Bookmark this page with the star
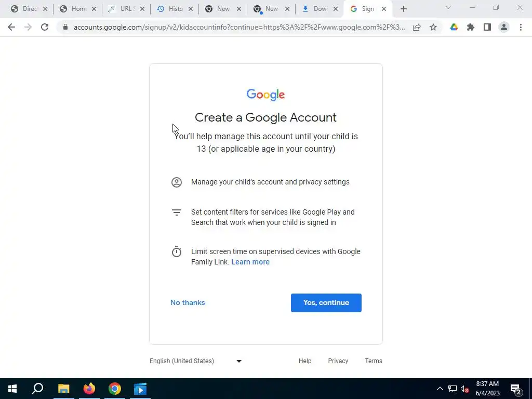Viewport: 532px width, 399px height. [433, 27]
